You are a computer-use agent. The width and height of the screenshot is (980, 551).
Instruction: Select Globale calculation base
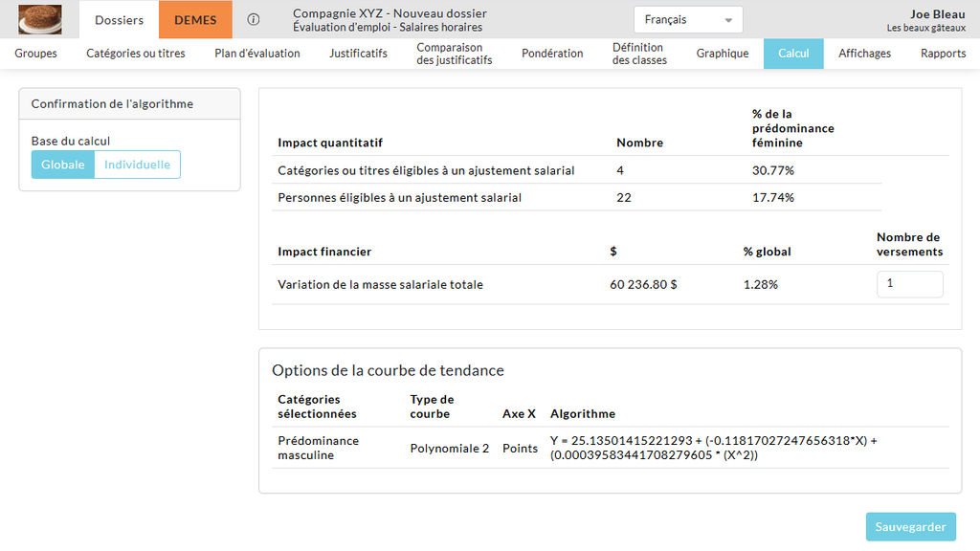[x=63, y=165]
